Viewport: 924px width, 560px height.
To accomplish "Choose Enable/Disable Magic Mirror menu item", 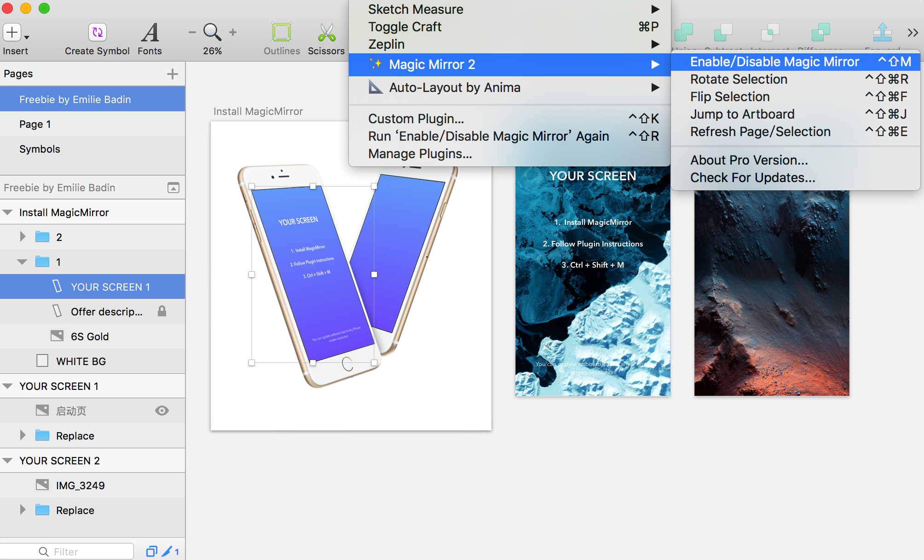I will point(774,62).
